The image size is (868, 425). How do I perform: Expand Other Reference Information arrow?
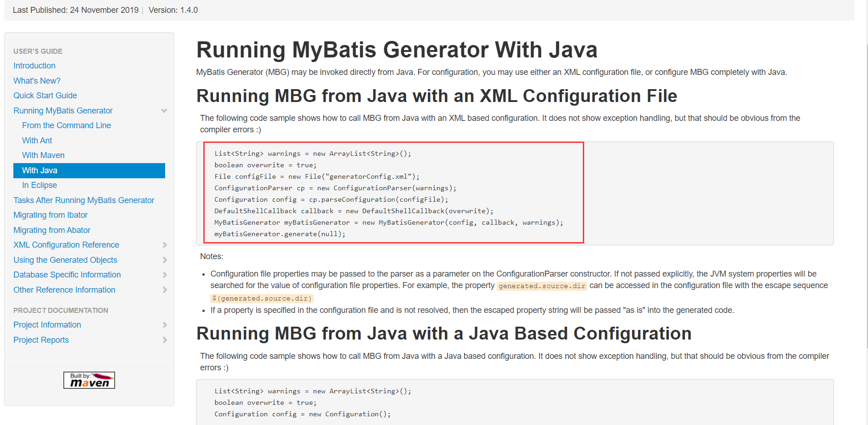[x=165, y=290]
